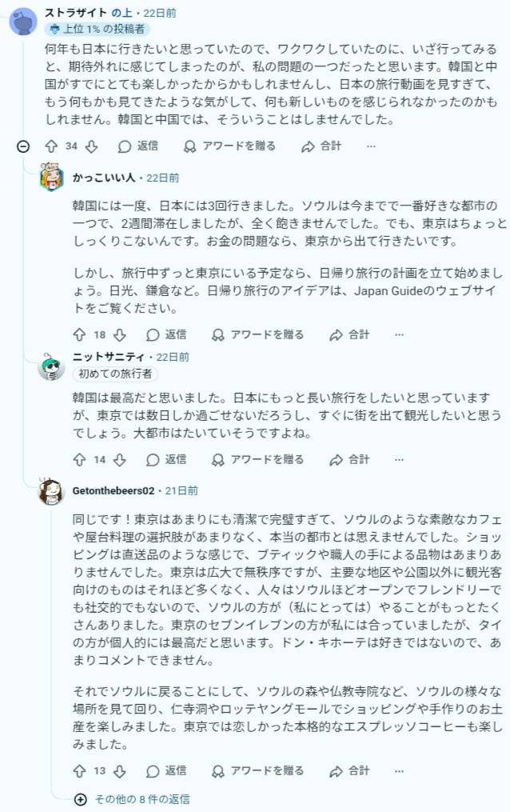Collapse the ストラサイト comment thread

click(x=23, y=146)
